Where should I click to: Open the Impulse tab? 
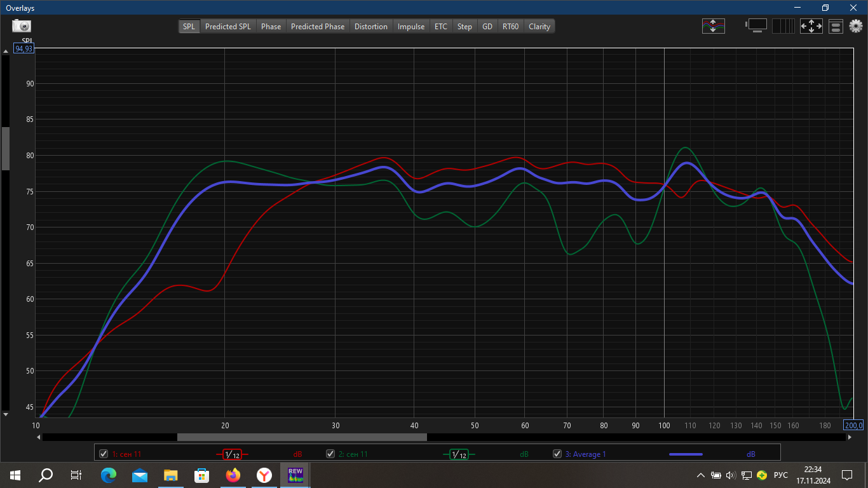click(411, 26)
